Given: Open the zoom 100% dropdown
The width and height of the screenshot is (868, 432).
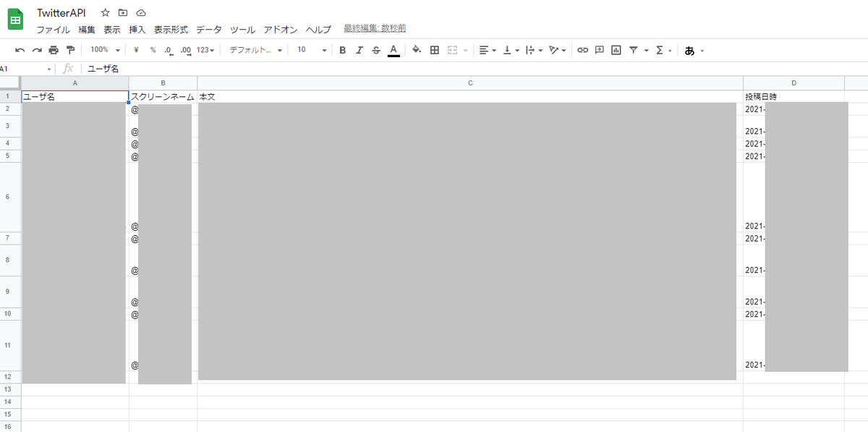Looking at the screenshot, I should click(105, 50).
